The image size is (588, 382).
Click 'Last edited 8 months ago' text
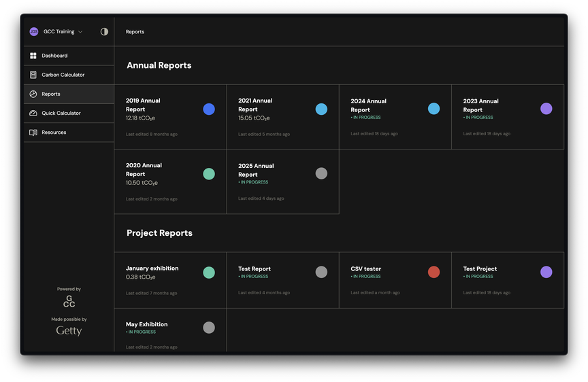coord(152,134)
